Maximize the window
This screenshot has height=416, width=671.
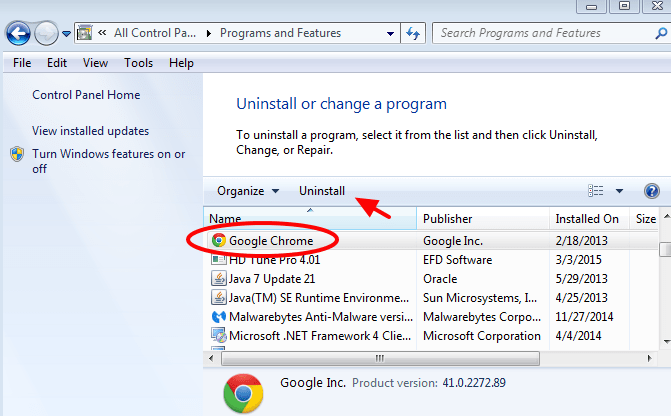click(624, 6)
